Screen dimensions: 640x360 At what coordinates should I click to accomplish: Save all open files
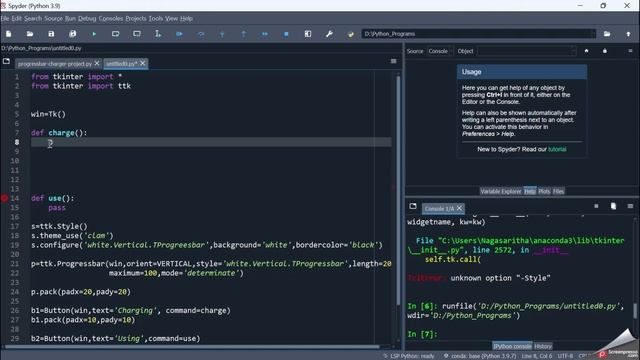pyautogui.click(x=73, y=34)
